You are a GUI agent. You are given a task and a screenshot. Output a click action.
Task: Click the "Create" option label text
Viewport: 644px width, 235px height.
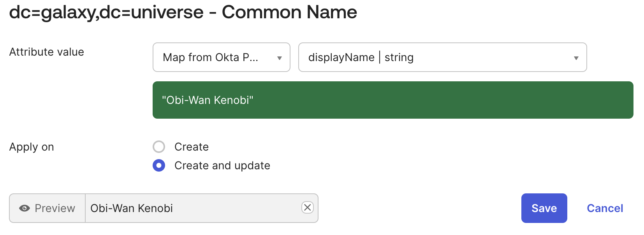pyautogui.click(x=192, y=147)
